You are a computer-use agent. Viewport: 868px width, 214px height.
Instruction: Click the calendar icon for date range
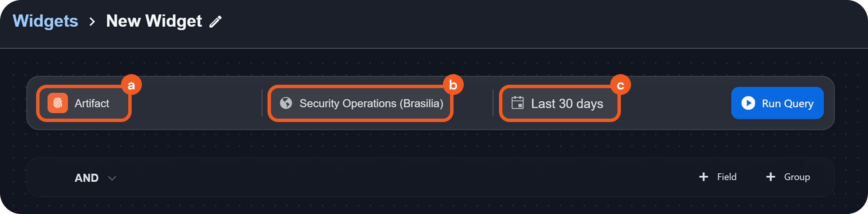tap(517, 103)
